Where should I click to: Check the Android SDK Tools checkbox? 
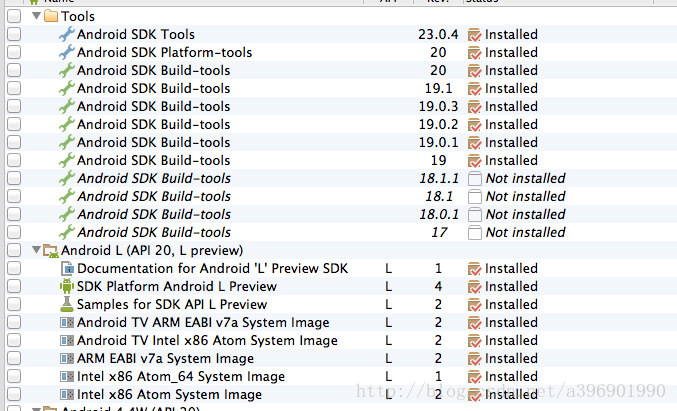pyautogui.click(x=14, y=34)
